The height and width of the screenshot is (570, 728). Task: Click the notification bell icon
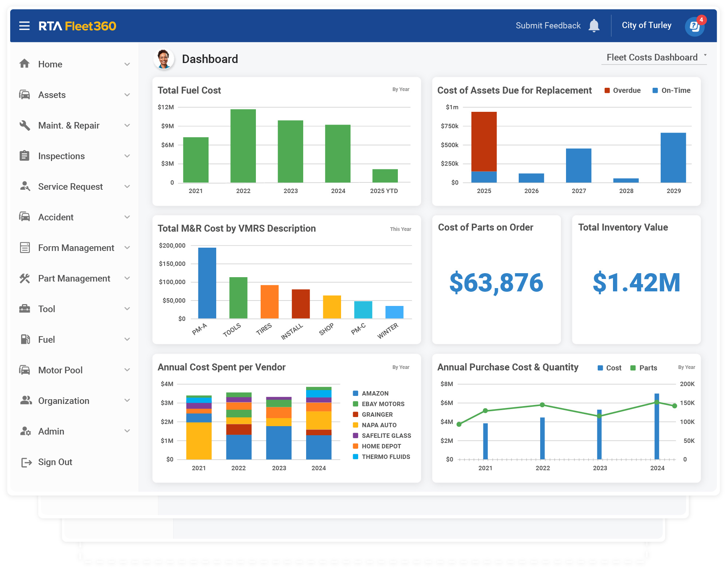pyautogui.click(x=594, y=26)
